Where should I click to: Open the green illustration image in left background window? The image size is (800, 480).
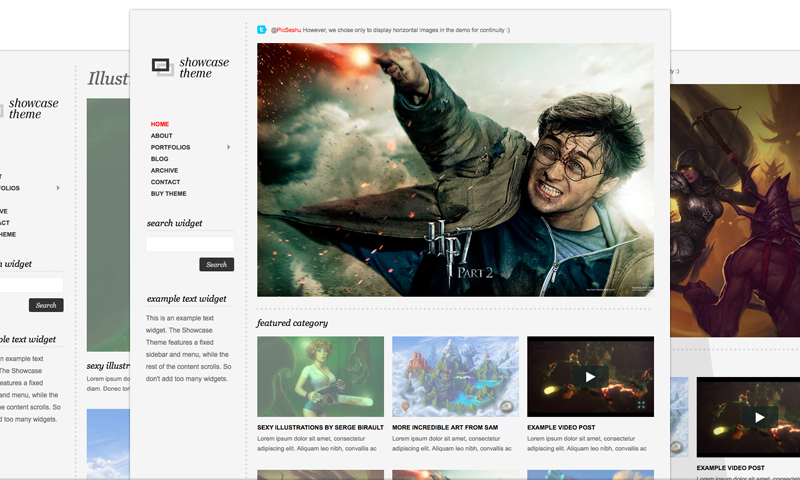(108, 225)
